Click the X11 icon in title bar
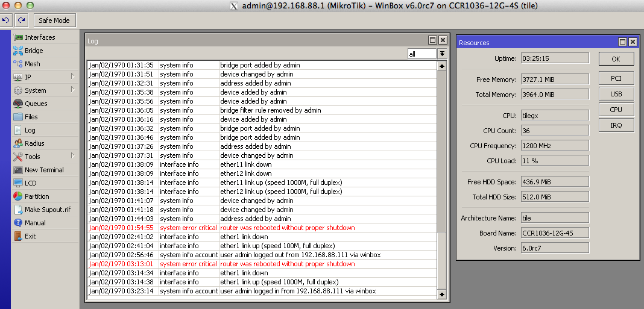644x309 pixels. 234,6
